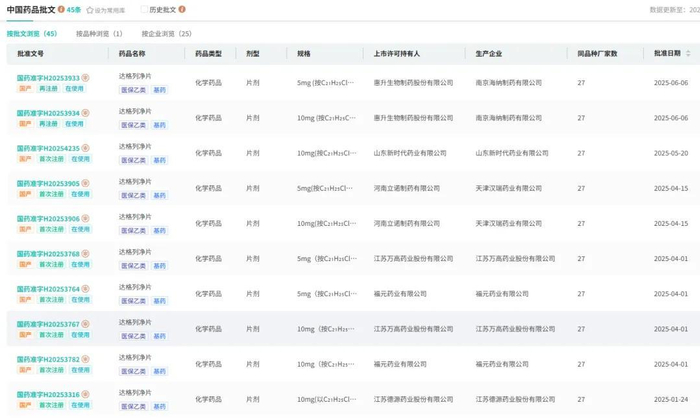Click 首次注册 tag under H20254235
Screen dimensions: 700x418
pyautogui.click(x=51, y=159)
